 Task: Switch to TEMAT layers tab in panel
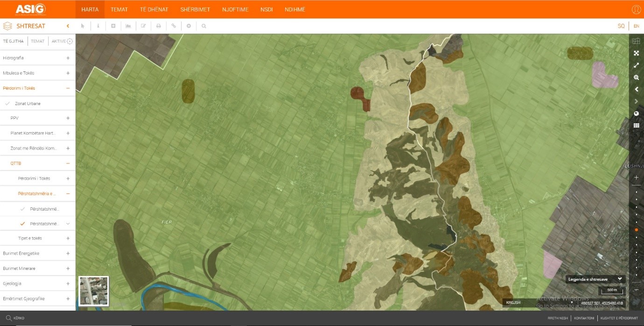38,41
